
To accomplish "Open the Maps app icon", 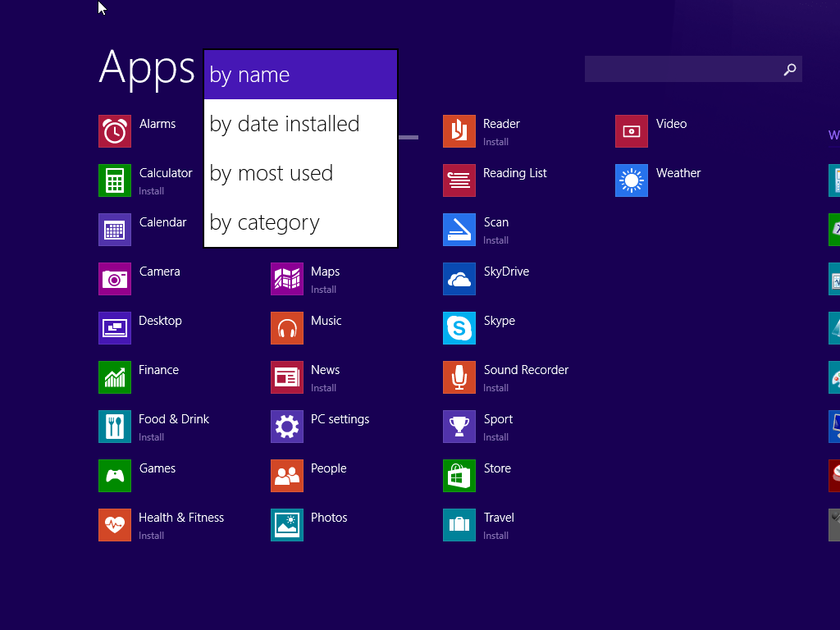I will tap(287, 279).
